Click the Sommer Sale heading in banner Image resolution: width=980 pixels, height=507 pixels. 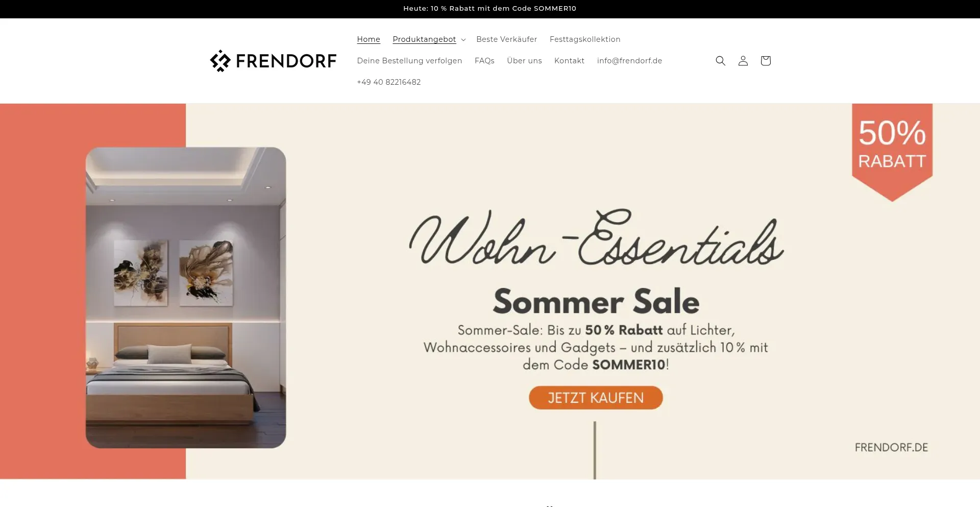click(x=596, y=301)
